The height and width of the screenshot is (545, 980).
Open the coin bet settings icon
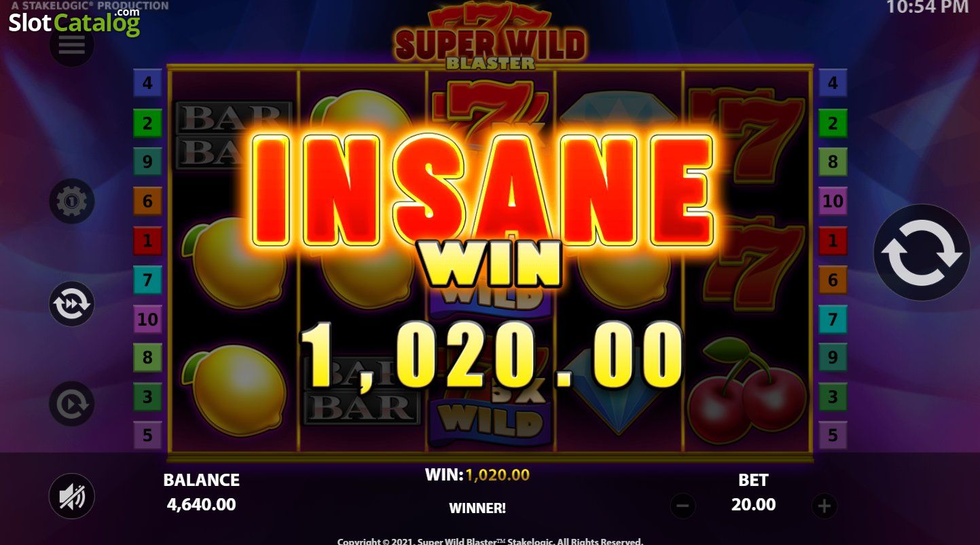(72, 201)
